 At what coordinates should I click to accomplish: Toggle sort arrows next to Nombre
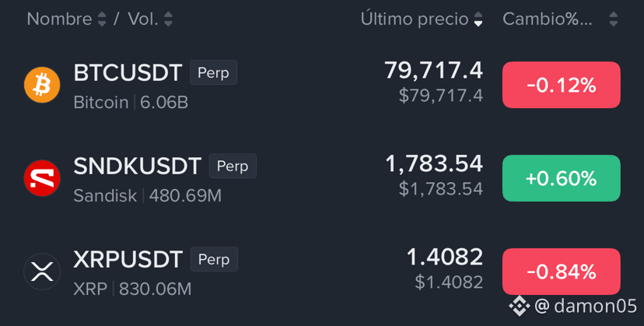pyautogui.click(x=101, y=19)
